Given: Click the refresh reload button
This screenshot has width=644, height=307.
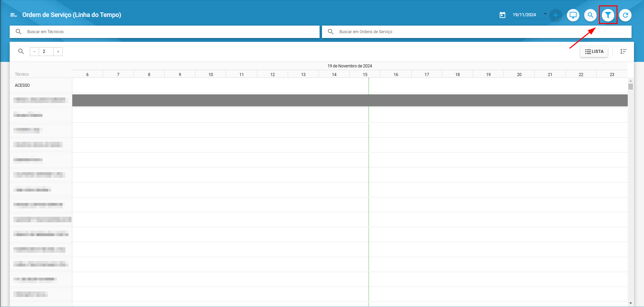Looking at the screenshot, I should 625,15.
